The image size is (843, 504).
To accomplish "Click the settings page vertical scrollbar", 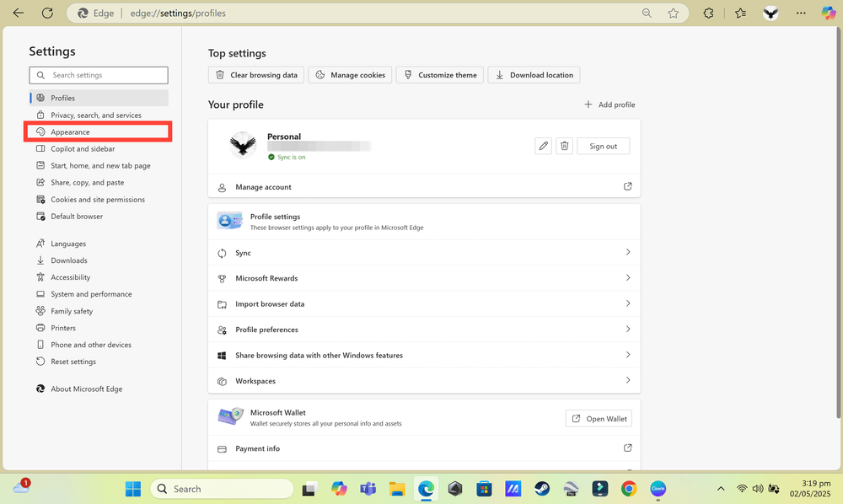I will [x=838, y=223].
